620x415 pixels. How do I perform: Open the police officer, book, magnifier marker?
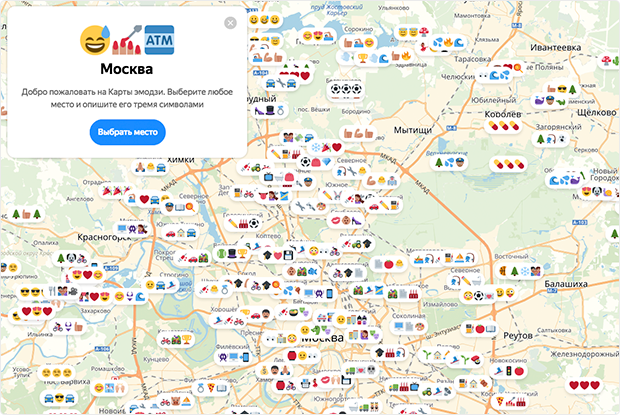[180, 207]
